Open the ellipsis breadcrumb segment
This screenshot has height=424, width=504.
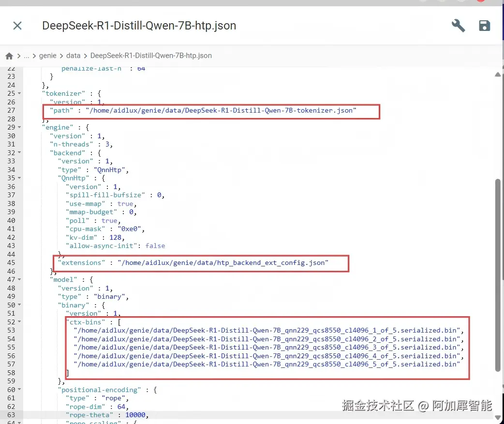point(26,56)
